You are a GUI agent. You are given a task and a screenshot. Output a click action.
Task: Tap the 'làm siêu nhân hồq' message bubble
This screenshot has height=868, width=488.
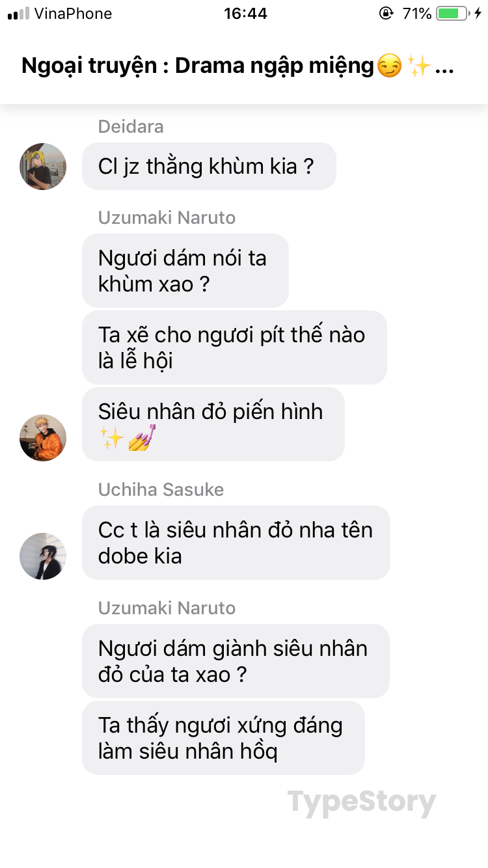pyautogui.click(x=223, y=738)
